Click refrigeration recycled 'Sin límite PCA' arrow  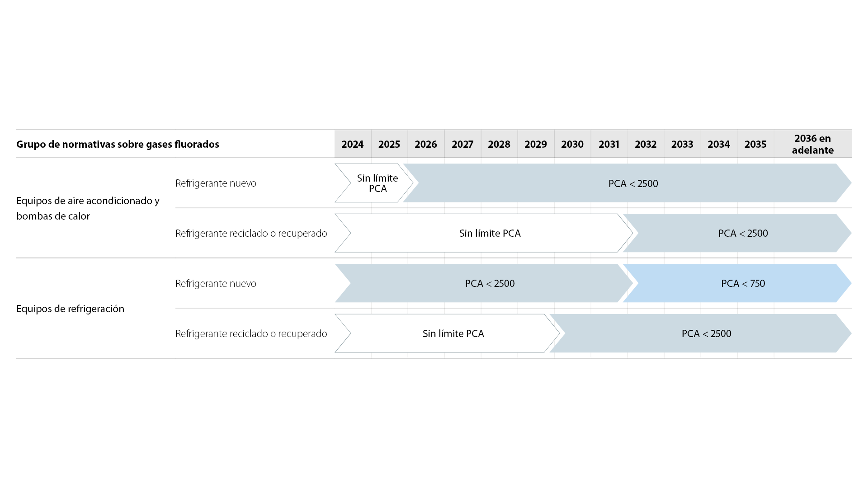[x=448, y=333]
